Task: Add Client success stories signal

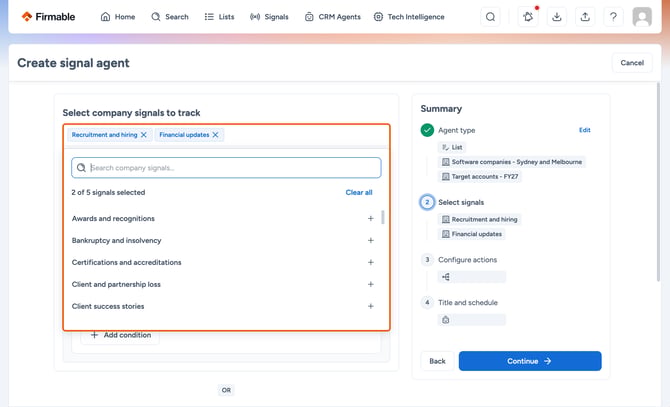Action: [x=370, y=306]
